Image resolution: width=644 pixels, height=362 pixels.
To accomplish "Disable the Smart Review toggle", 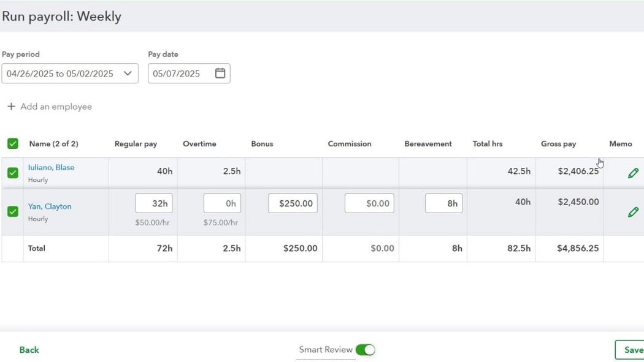I will point(366,349).
